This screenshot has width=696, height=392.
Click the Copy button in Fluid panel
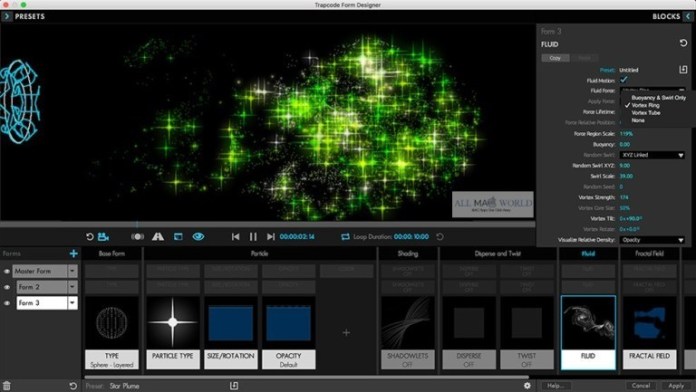coord(555,58)
